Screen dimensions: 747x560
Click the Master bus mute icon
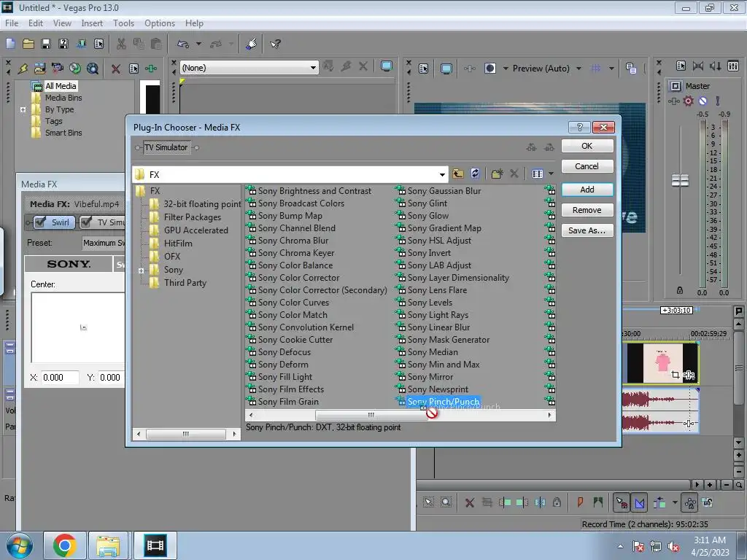coord(703,101)
